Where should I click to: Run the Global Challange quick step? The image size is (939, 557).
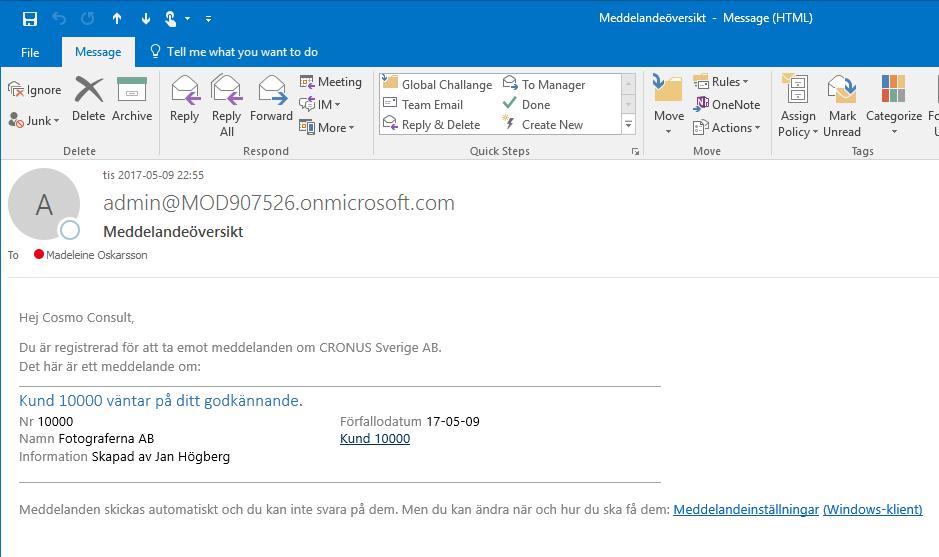click(437, 84)
